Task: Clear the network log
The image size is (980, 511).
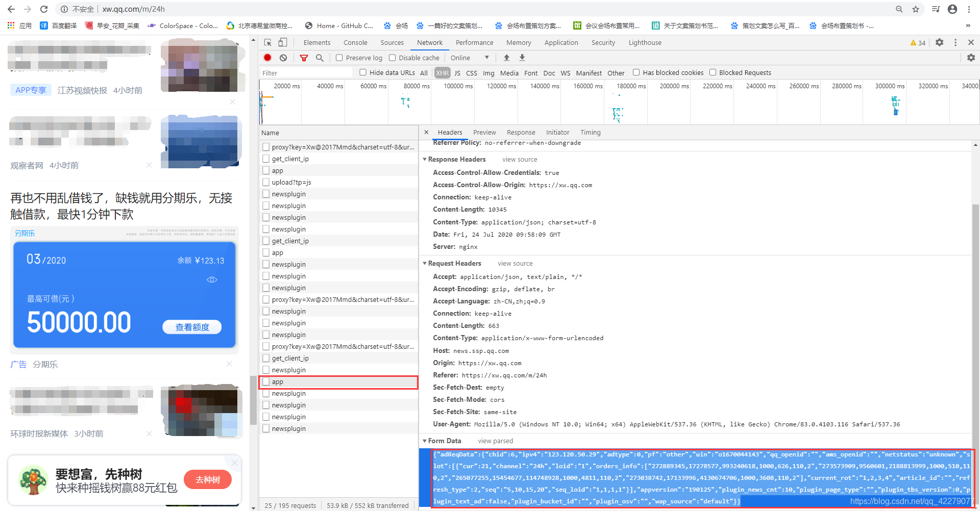Action: click(x=283, y=58)
